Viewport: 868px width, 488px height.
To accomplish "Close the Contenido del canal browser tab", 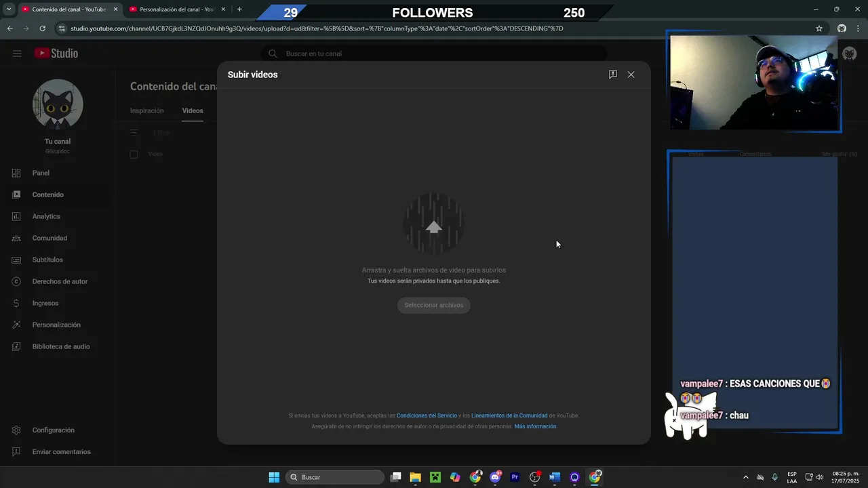I will click(115, 9).
